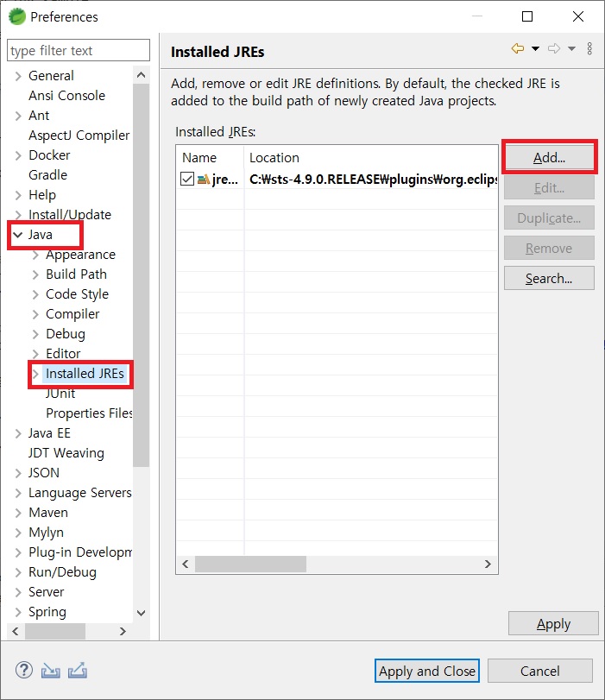Select Debug under Java

(x=66, y=334)
